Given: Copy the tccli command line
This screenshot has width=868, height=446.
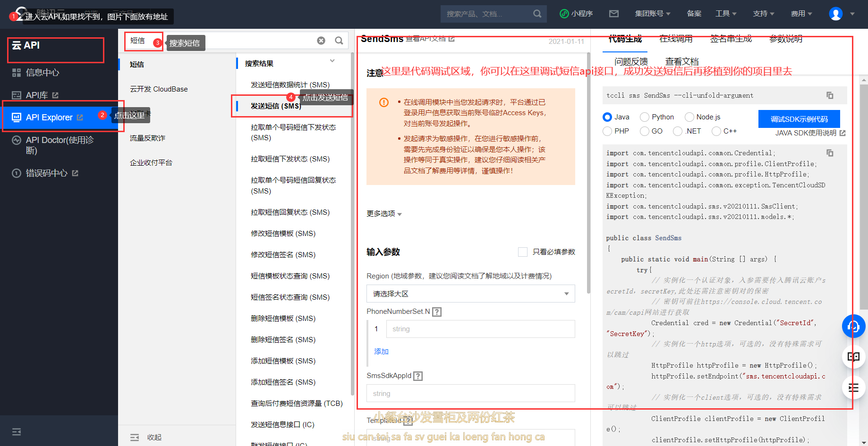Looking at the screenshot, I should pos(830,95).
